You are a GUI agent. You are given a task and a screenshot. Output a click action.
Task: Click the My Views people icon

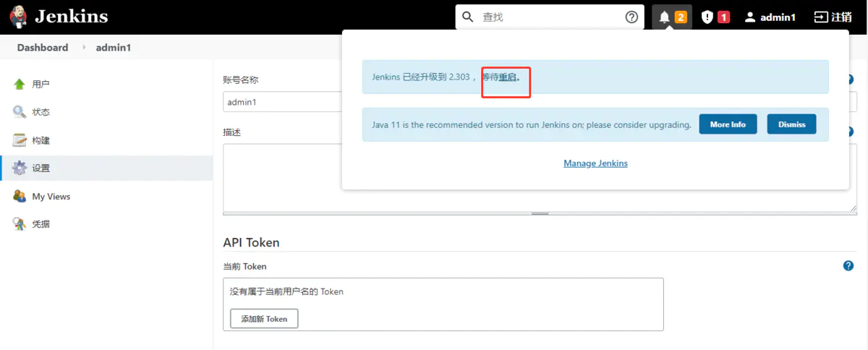coord(20,196)
